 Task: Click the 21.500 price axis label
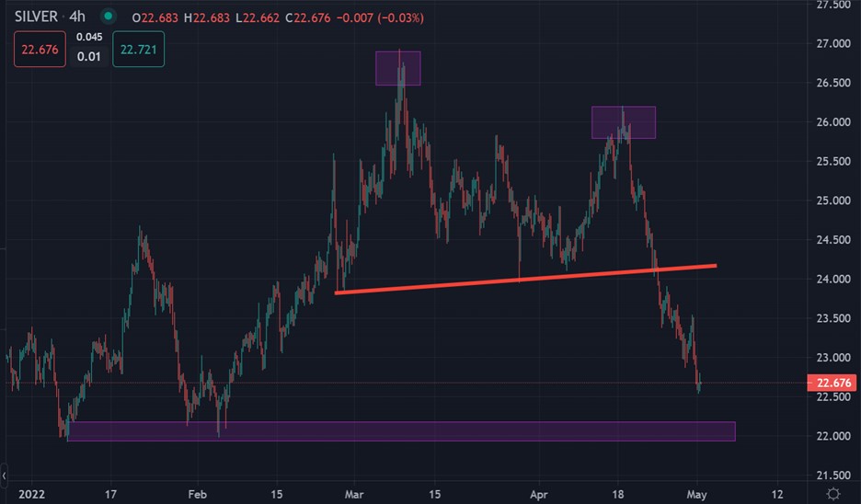pos(833,475)
